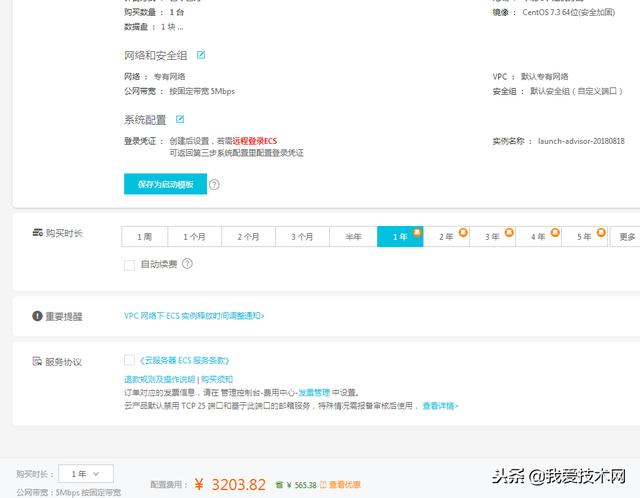The height and width of the screenshot is (498, 640).
Task: Open the 退款规则及操作说明 link
Action: (160, 379)
